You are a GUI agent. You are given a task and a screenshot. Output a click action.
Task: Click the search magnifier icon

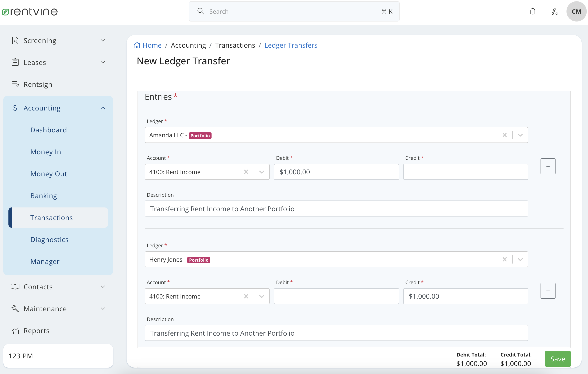click(201, 11)
